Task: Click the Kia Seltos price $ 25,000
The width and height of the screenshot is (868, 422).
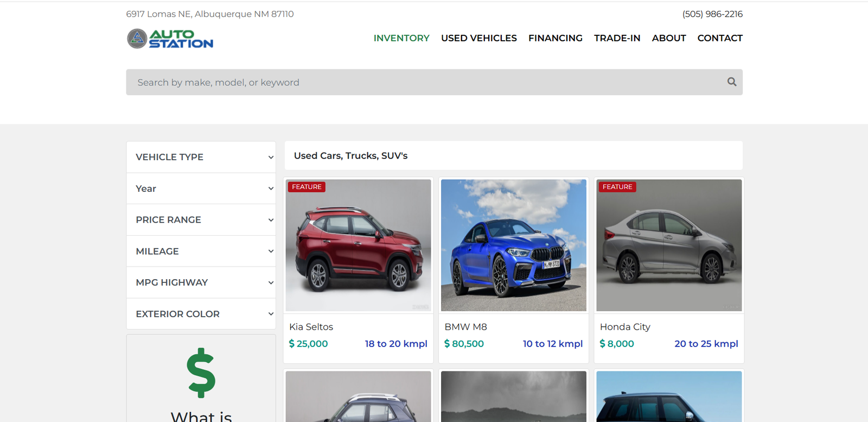Action: (x=309, y=344)
